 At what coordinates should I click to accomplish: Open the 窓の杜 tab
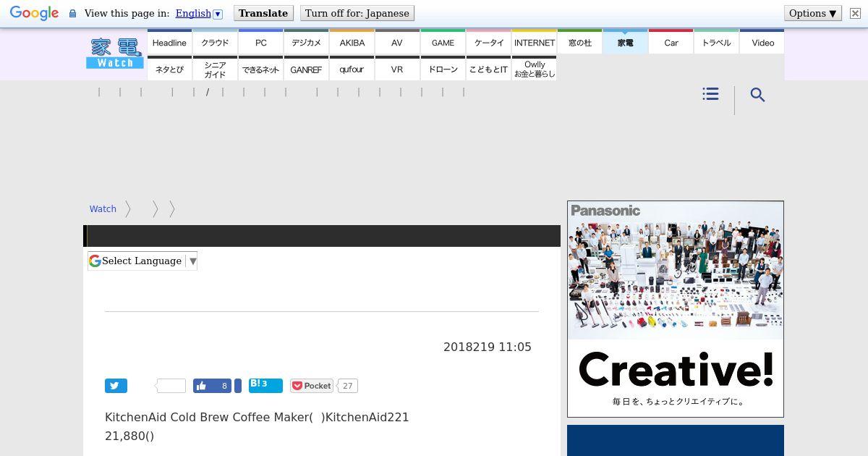pyautogui.click(x=579, y=43)
